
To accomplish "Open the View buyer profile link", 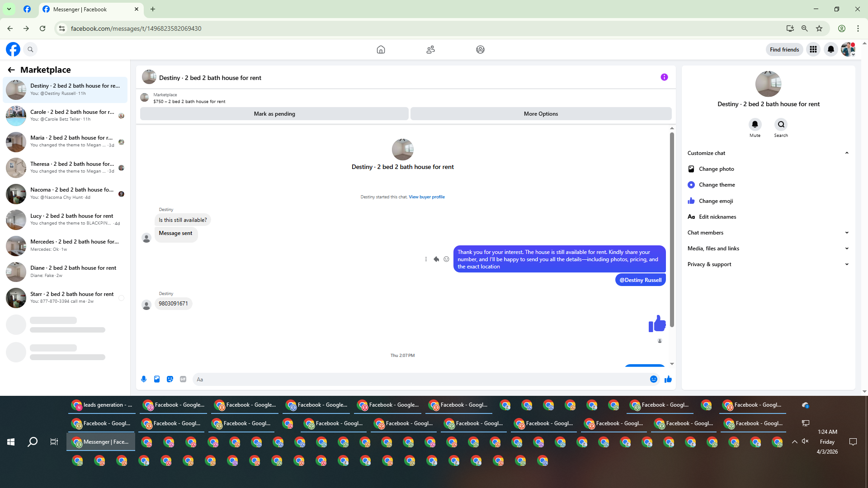I will point(426,197).
